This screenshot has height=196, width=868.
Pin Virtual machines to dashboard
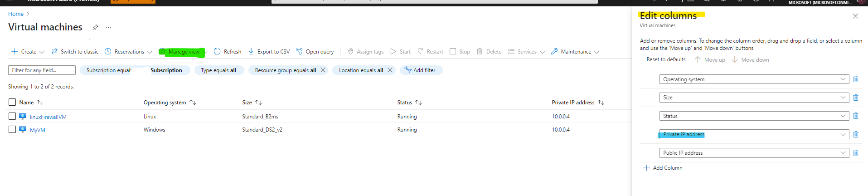coord(95,27)
